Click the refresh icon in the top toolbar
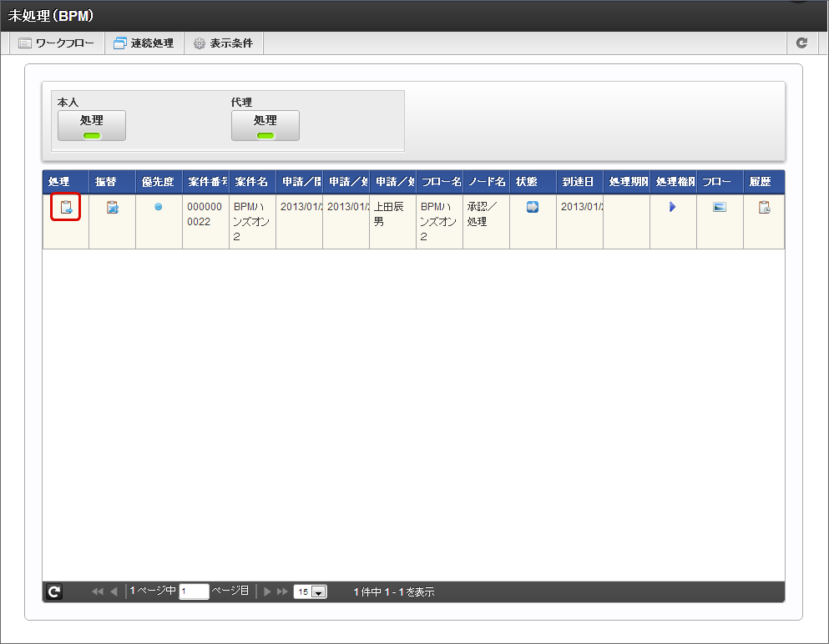This screenshot has width=829, height=644. 801,43
